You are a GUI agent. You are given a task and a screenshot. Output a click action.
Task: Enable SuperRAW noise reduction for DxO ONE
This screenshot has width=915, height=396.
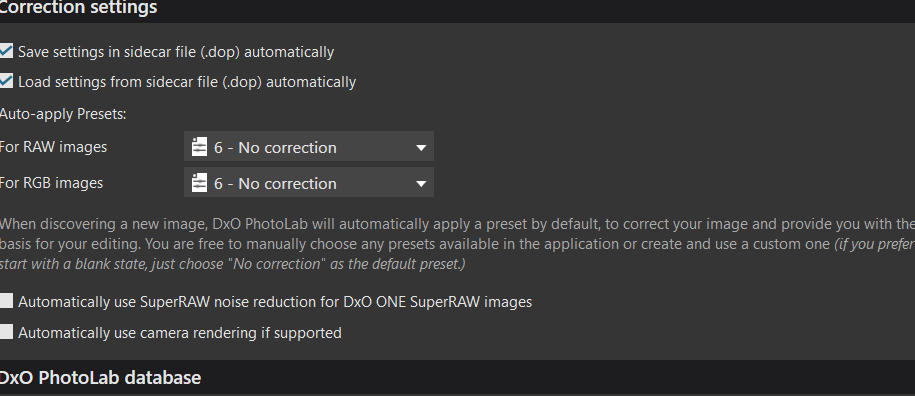[6, 301]
